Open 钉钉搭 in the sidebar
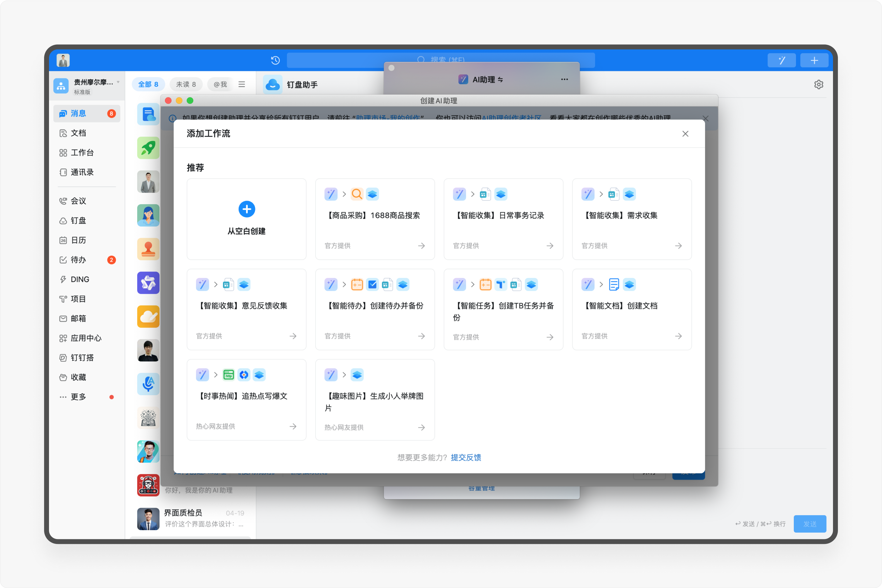The image size is (882, 588). point(87,358)
